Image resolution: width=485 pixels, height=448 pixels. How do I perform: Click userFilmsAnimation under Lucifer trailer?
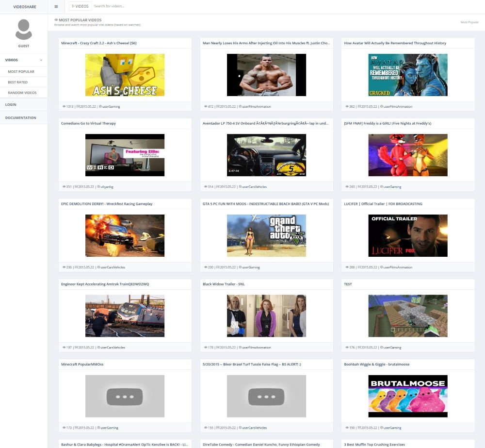398,267
